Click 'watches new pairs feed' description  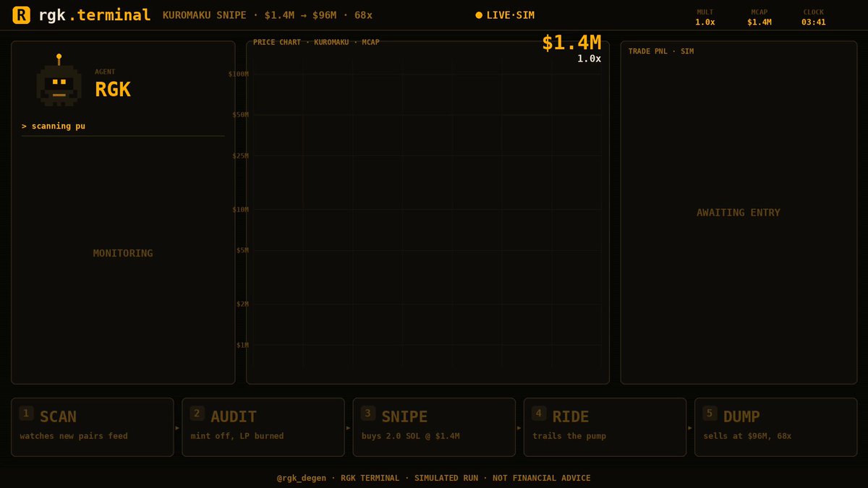(74, 436)
